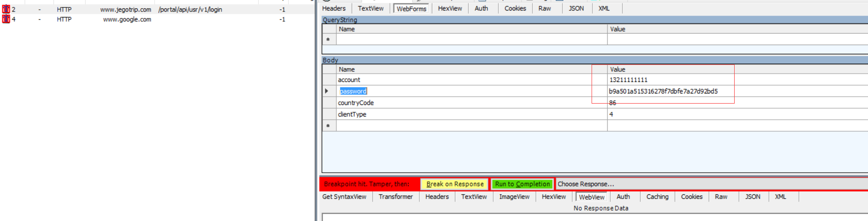Open the response Auth tab
868x221 pixels.
[623, 197]
